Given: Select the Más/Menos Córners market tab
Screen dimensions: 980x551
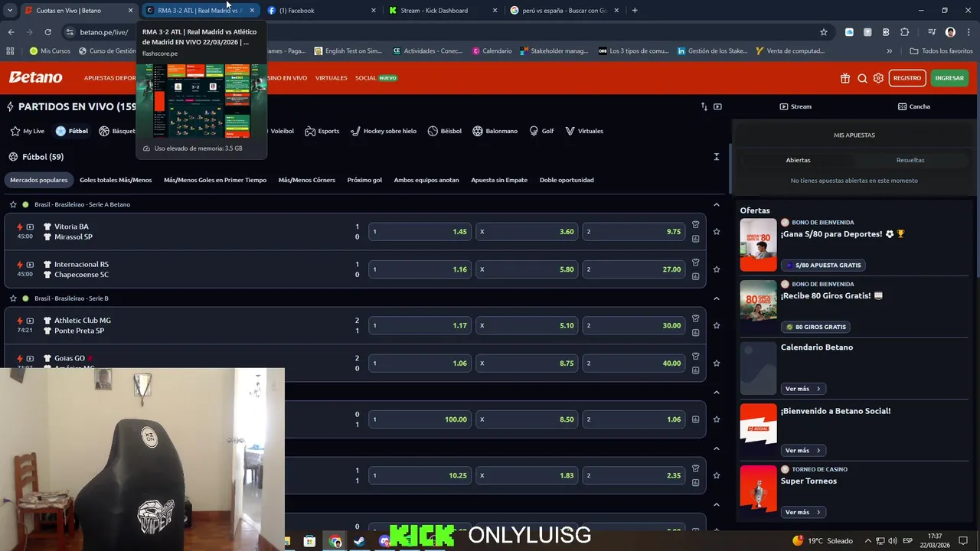Looking at the screenshot, I should click(x=307, y=180).
